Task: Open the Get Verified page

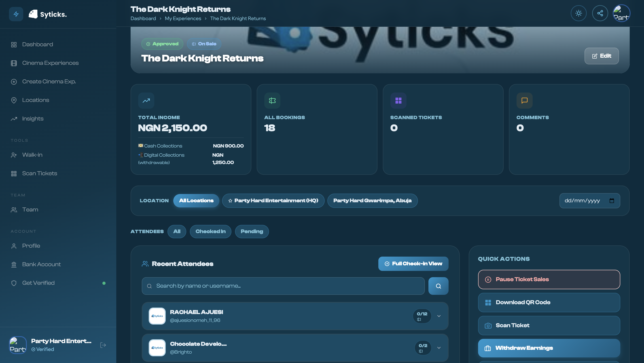Action: [x=58, y=283]
